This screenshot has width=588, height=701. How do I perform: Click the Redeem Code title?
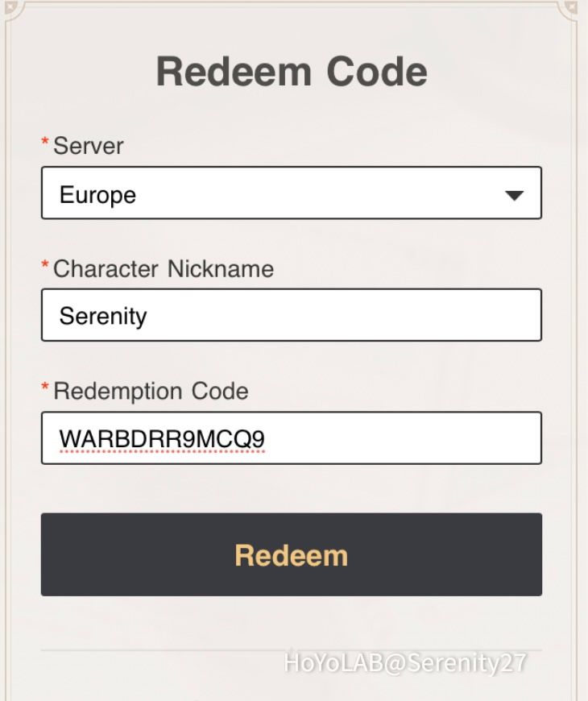click(293, 70)
